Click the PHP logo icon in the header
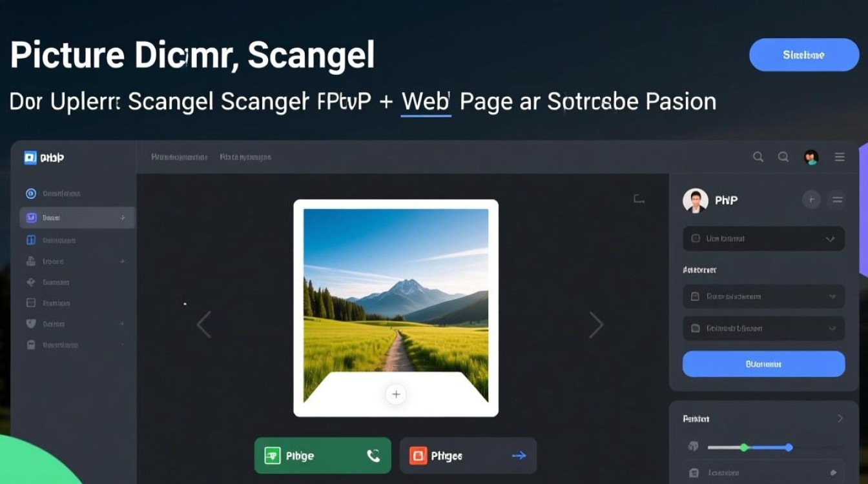The height and width of the screenshot is (484, 868). pos(30,157)
